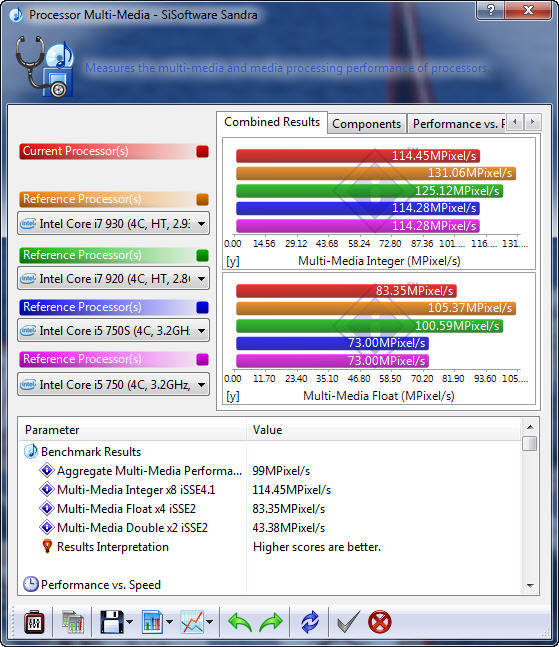
Task: Go forward using green right arrow
Action: pos(271,622)
